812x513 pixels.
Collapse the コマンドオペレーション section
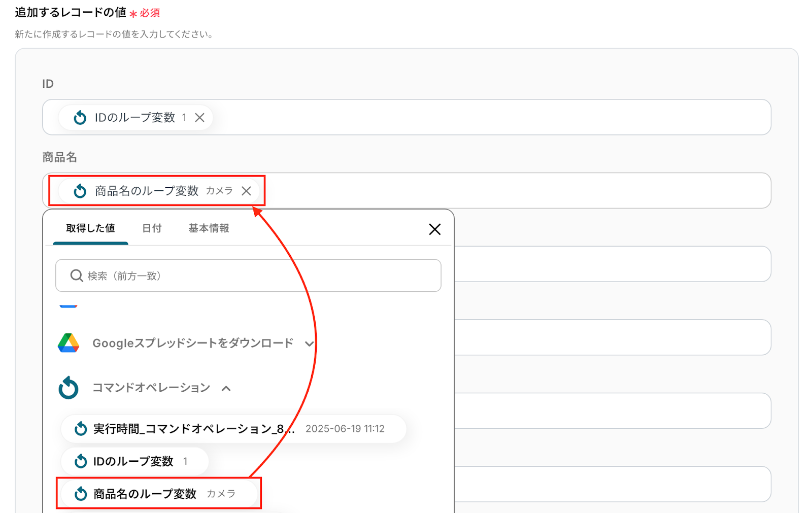coord(226,388)
